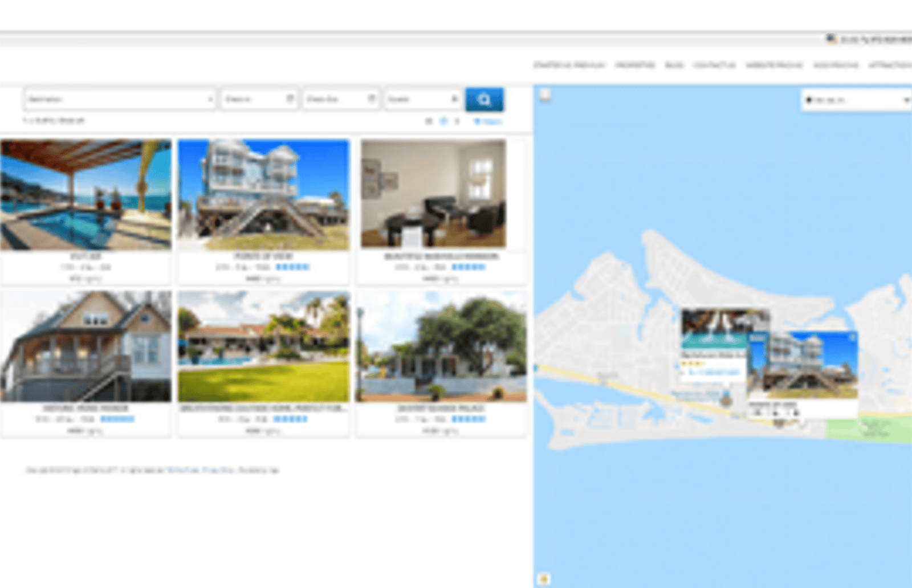Open the green lawn villa property photo
This screenshot has width=912, height=588.
tap(263, 346)
